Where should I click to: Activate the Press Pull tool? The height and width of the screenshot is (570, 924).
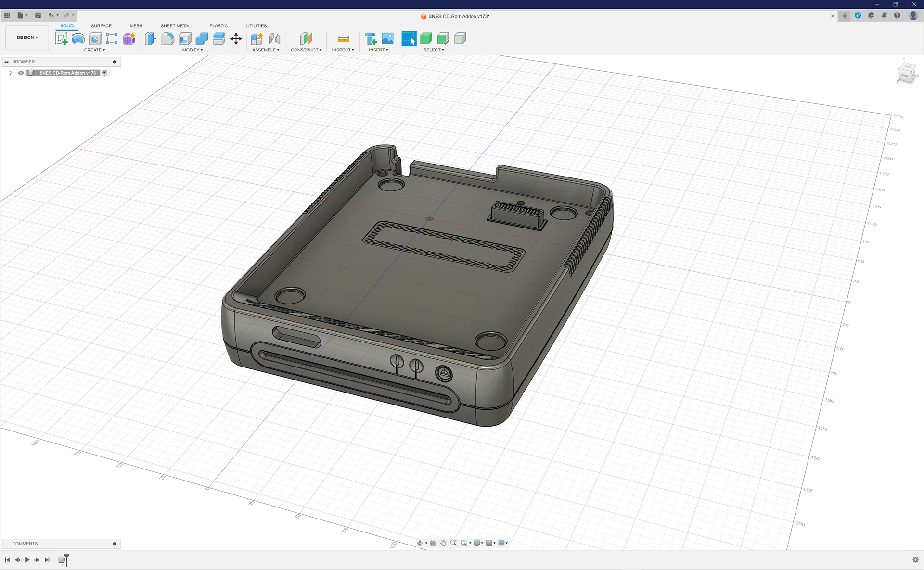[x=151, y=38]
